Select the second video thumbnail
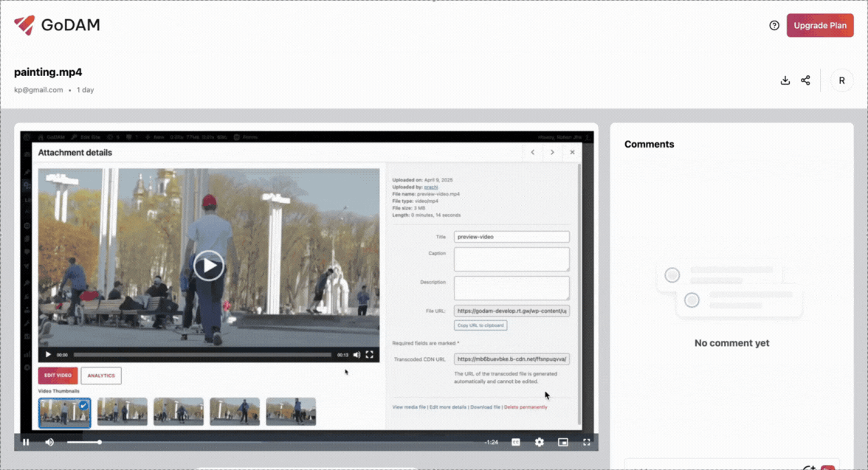This screenshot has width=868, height=470. click(123, 412)
